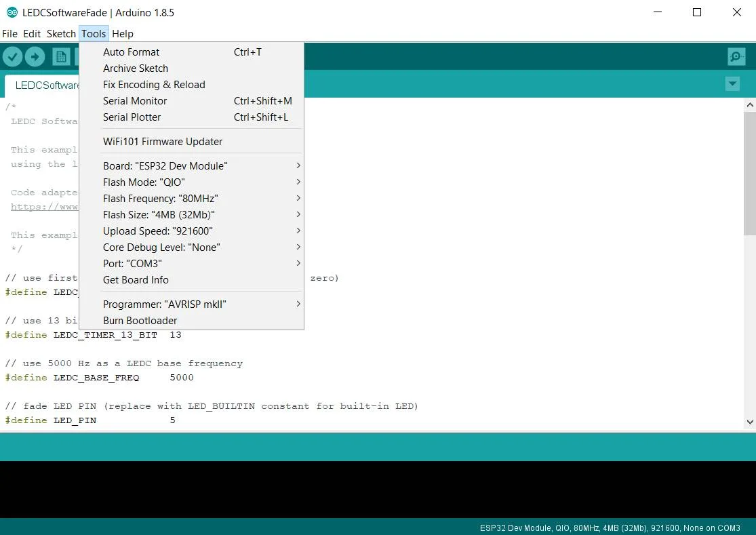Click the Arduino logo in title bar
This screenshot has width=756, height=535.
(12, 12)
